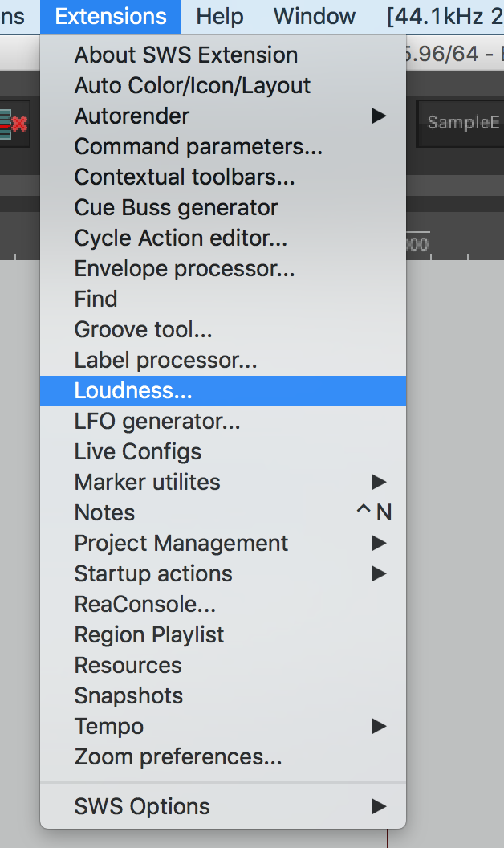Image resolution: width=504 pixels, height=848 pixels.
Task: Expand the Autorender submenu
Action: click(132, 116)
